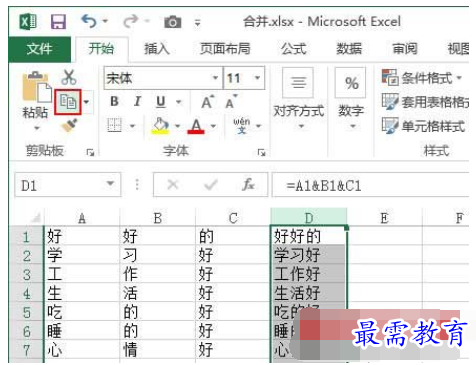Open the 数据 tab

349,49
